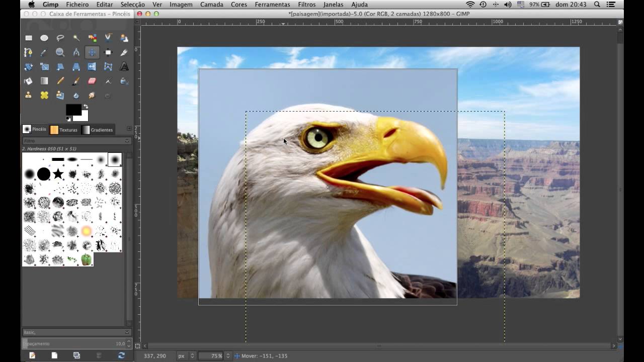Open the Selecção menu
The image size is (644, 362).
coord(132,5)
